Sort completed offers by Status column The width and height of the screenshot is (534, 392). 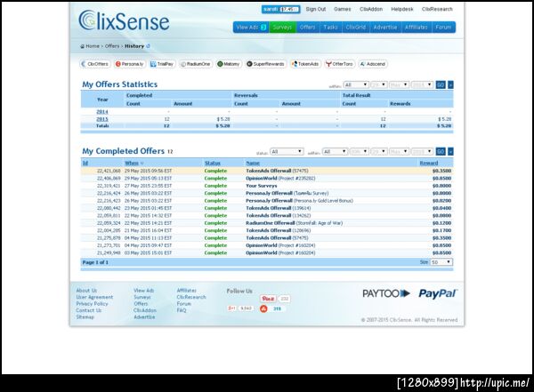(x=213, y=163)
